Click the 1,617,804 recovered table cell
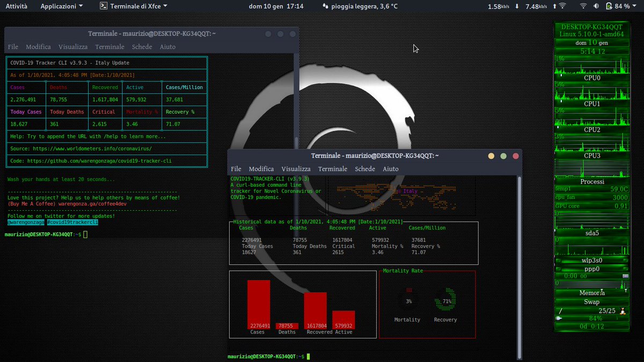The image size is (644, 362). [105, 99]
